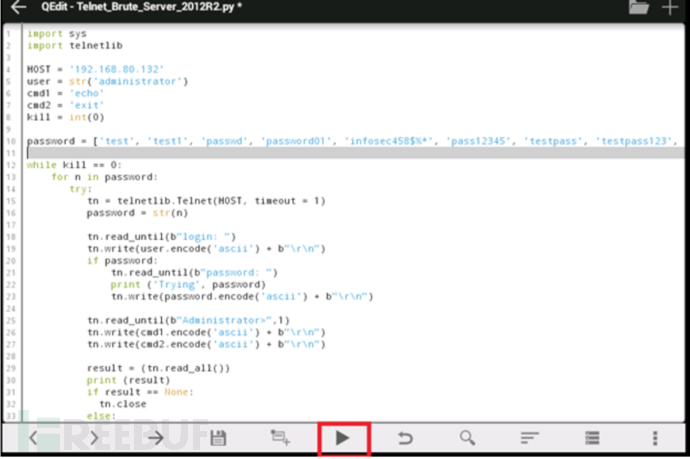Click 'import sys' line
The height and width of the screenshot is (459, 690).
(x=57, y=33)
